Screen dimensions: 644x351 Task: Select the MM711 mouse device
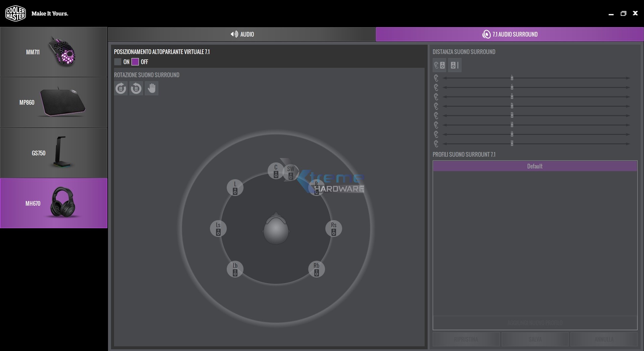54,52
